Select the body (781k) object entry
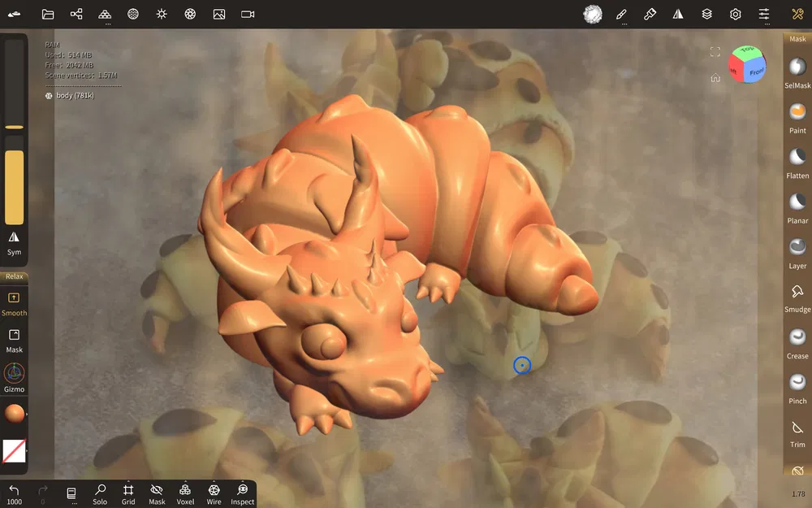Image resolution: width=812 pixels, height=508 pixels. 77,95
